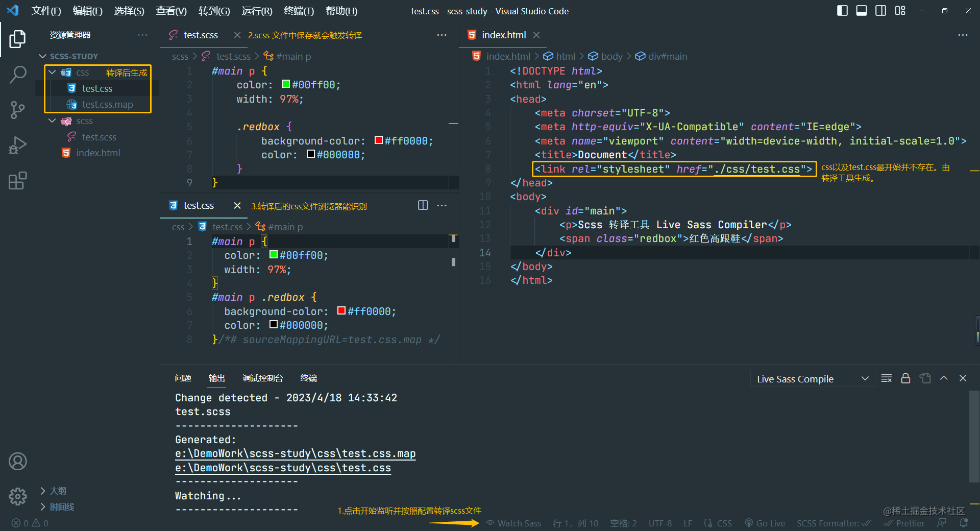Open the Live Sass Compile output dropdown

coord(813,379)
